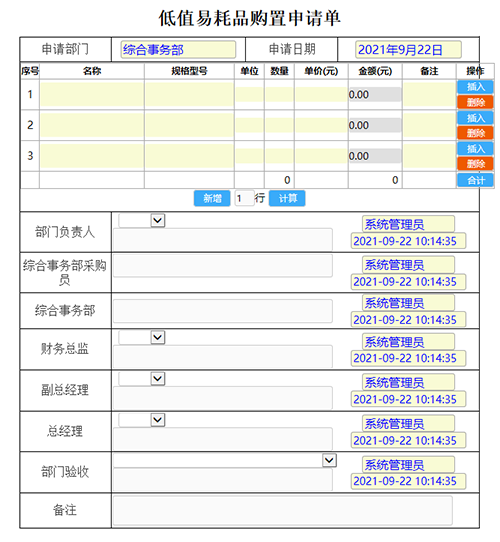Click the 数量 cell in row 3

pos(279,156)
